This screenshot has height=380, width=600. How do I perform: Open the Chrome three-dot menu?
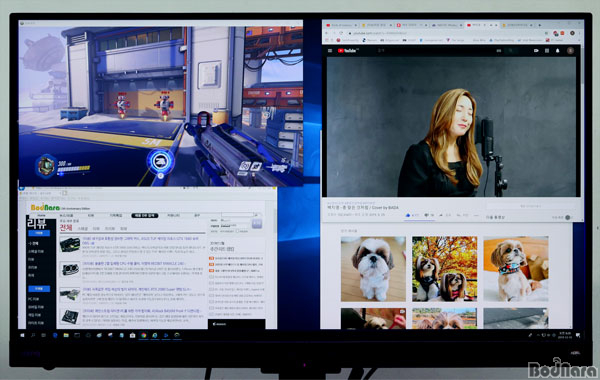click(579, 33)
